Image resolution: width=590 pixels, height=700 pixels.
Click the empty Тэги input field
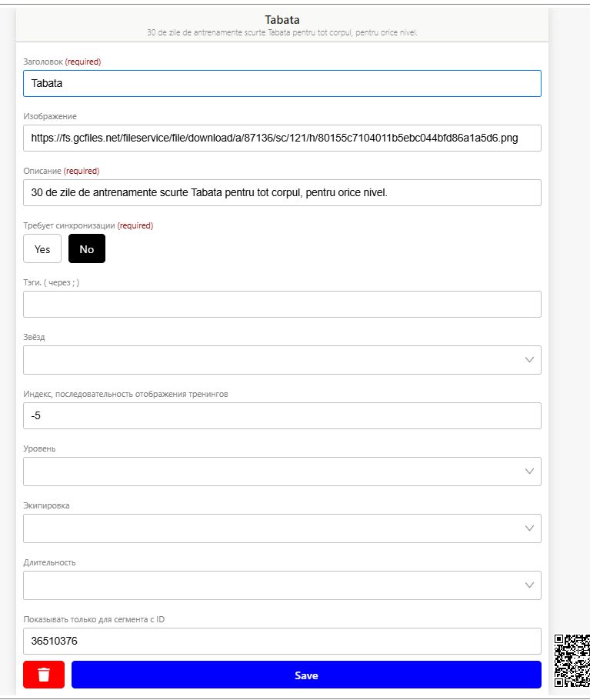click(282, 305)
